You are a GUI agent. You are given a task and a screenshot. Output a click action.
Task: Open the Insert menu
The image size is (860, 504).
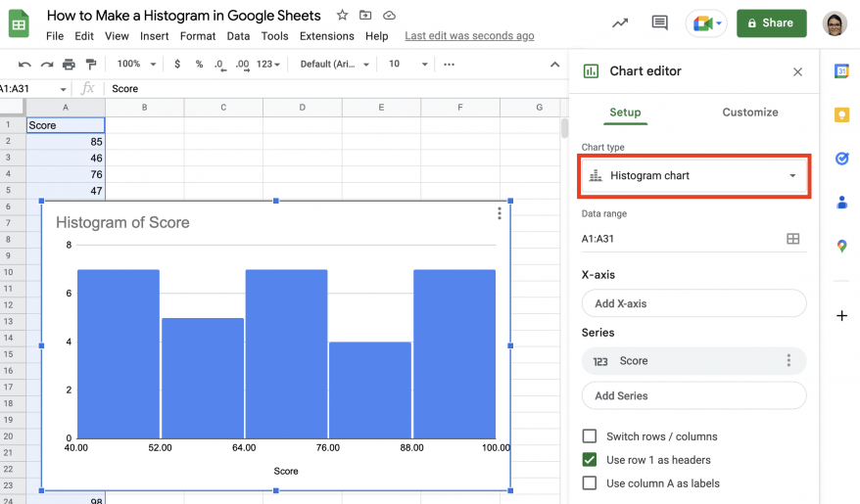(154, 36)
